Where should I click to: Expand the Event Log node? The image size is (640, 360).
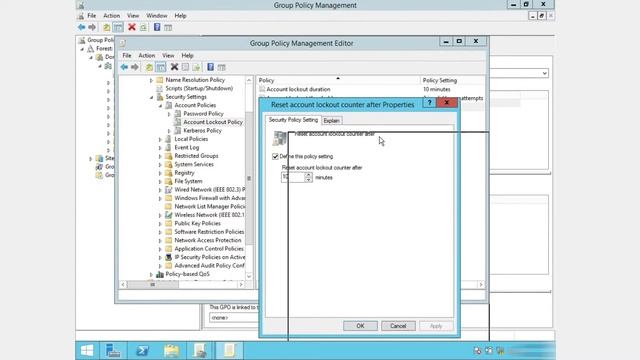pos(160,148)
